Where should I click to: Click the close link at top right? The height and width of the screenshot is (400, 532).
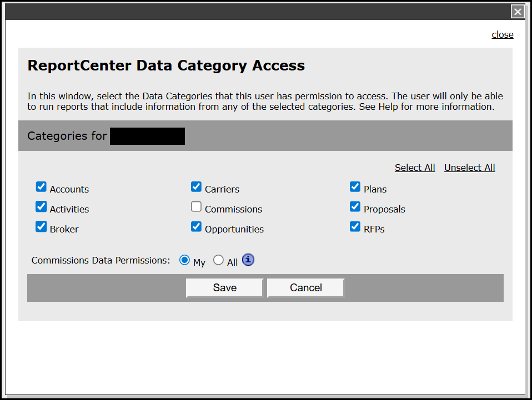[503, 34]
